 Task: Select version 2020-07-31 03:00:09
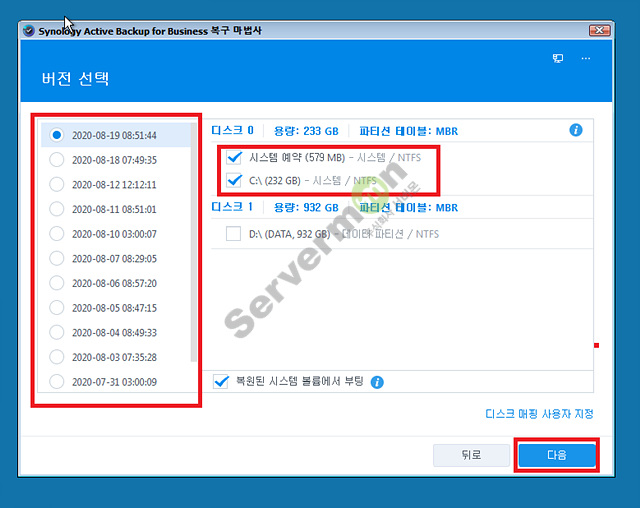56,382
